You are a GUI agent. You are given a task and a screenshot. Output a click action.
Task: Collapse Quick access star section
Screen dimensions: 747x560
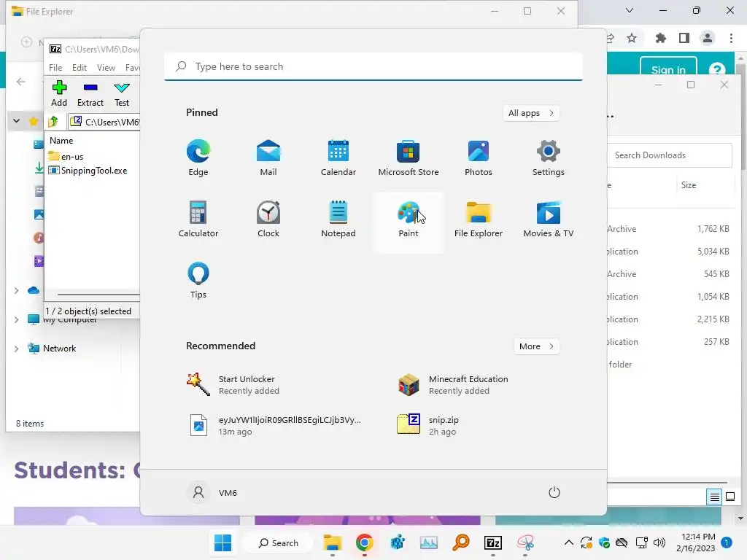click(x=17, y=121)
